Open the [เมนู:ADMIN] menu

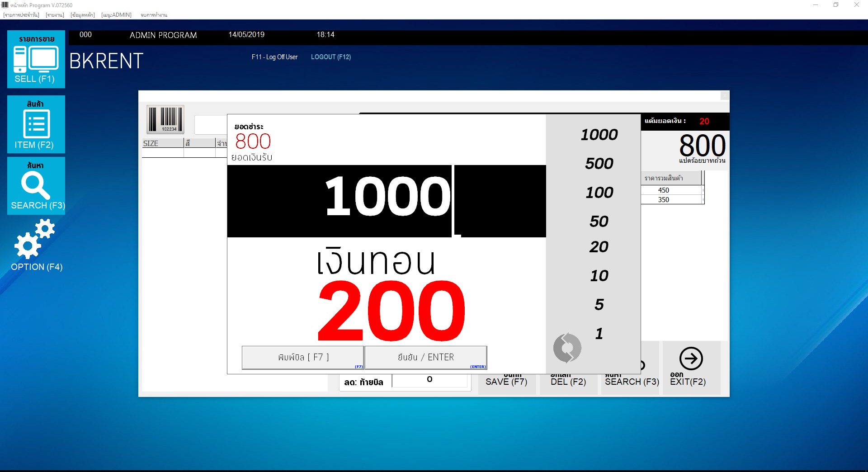tap(116, 15)
